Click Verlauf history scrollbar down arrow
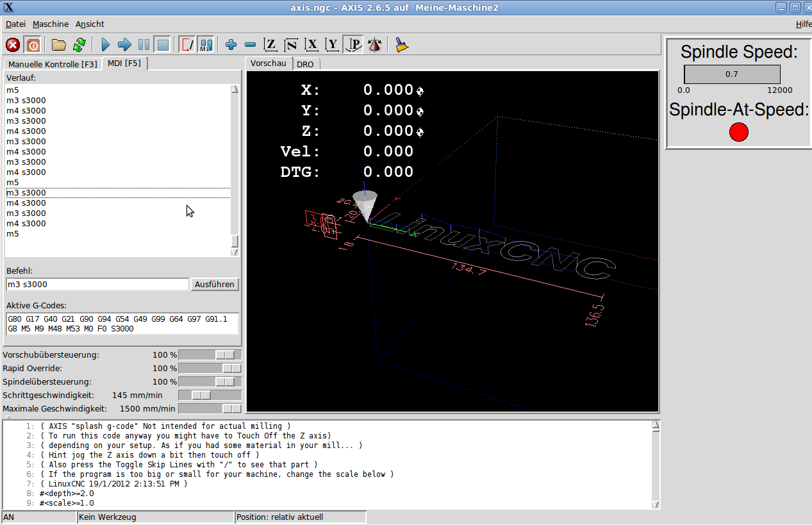 235,253
